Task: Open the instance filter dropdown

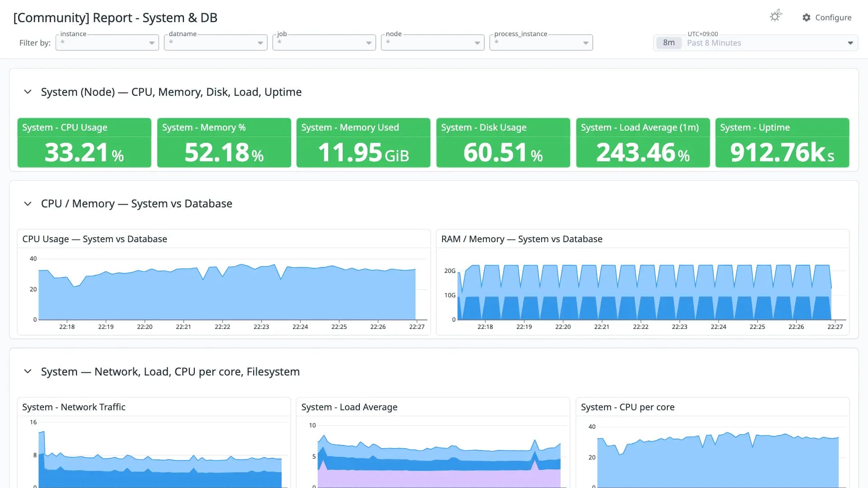Action: click(x=107, y=42)
